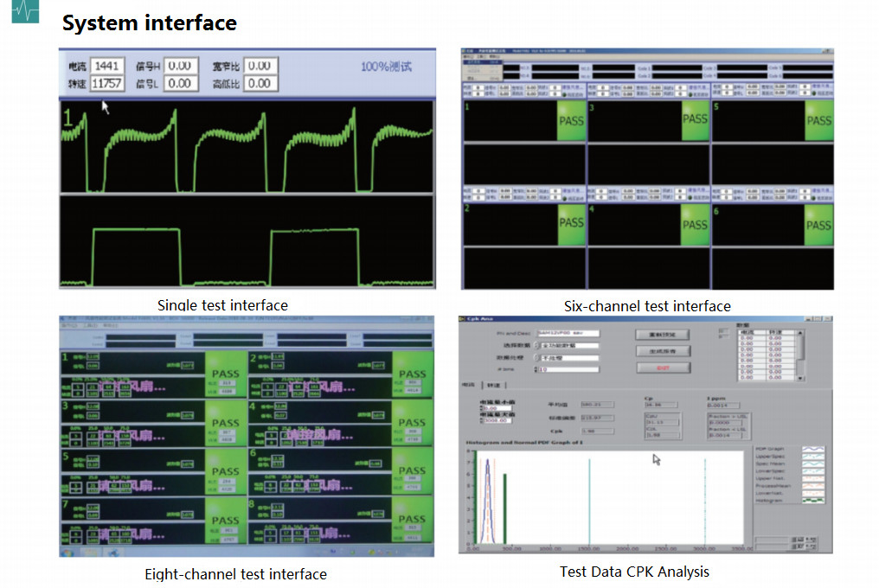Click Windows Start button in eight-channel screenshot

(x=67, y=551)
